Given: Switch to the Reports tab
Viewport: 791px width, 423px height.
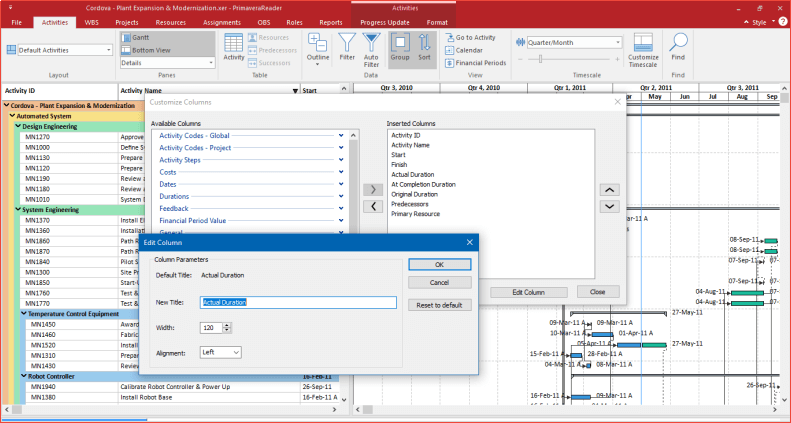Looking at the screenshot, I should pyautogui.click(x=331, y=22).
